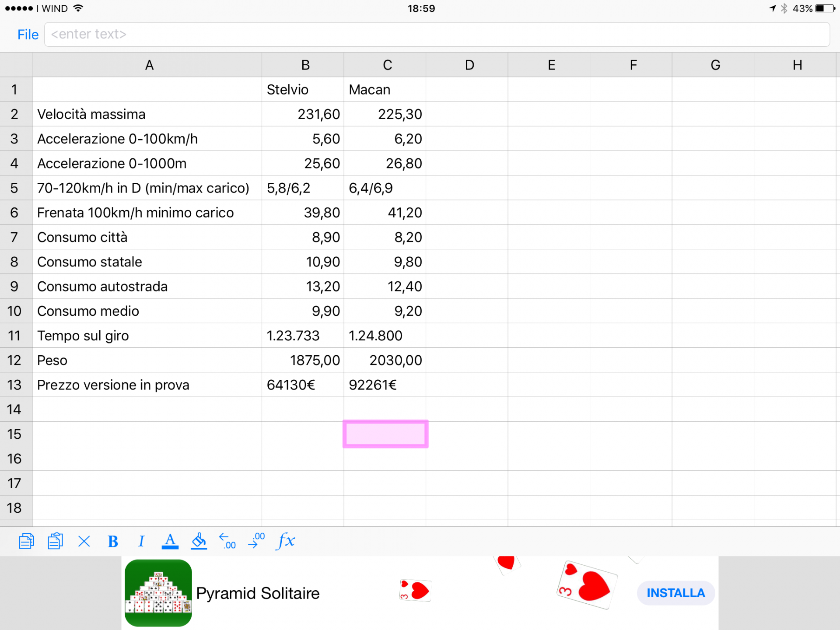Screen dimensions: 840x630
Task: Select cell with value 6,4/6,9
Action: click(x=385, y=188)
